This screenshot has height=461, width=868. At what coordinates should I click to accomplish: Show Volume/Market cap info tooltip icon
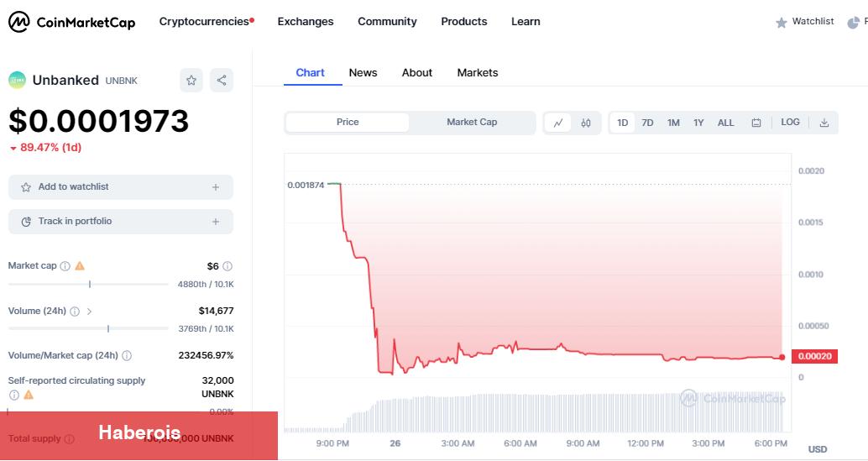click(x=127, y=355)
